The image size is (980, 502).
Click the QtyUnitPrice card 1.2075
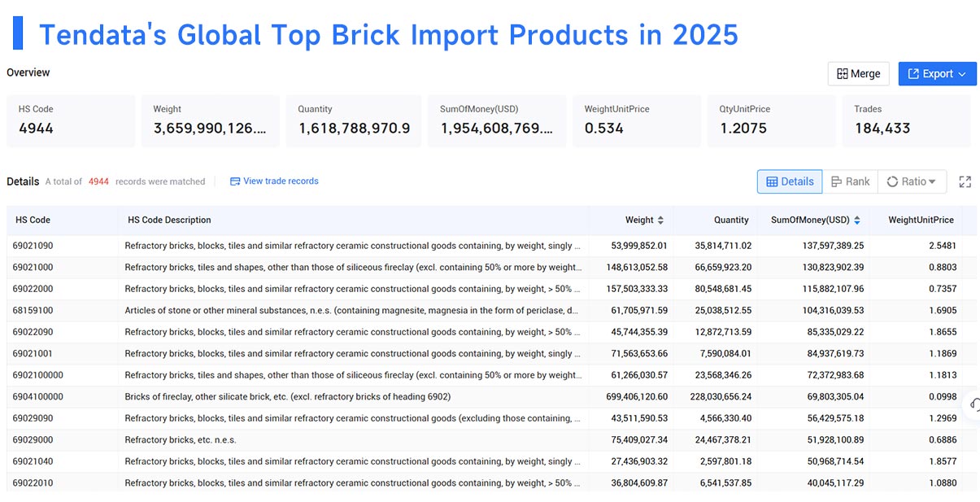(x=771, y=121)
